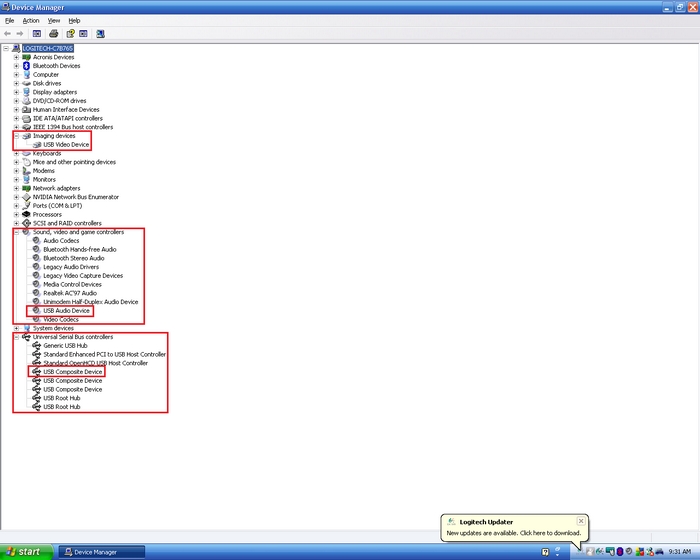The image size is (700, 560).
Task: Click Scan for hardware changes toolbar icon
Action: pos(100,33)
